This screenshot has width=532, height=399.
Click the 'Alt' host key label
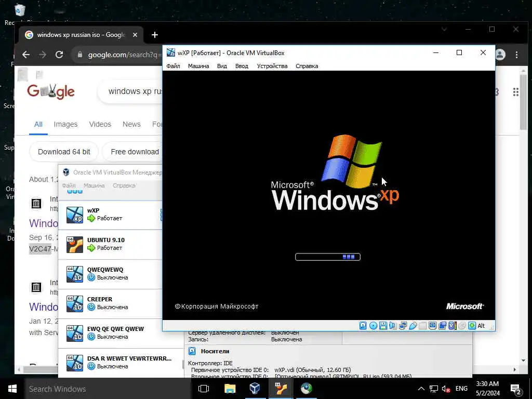pos(481,326)
